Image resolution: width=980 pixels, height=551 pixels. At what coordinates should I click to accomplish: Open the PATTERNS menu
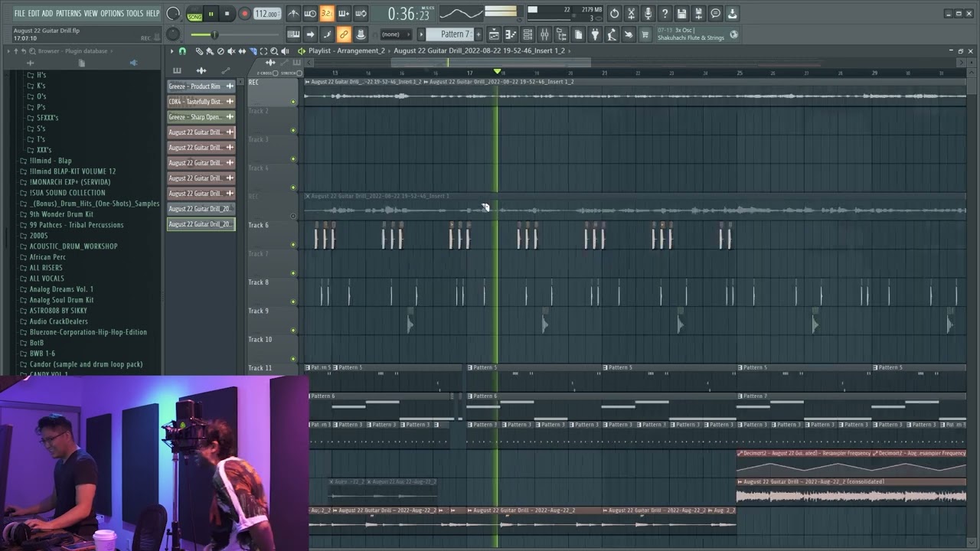[x=68, y=14]
